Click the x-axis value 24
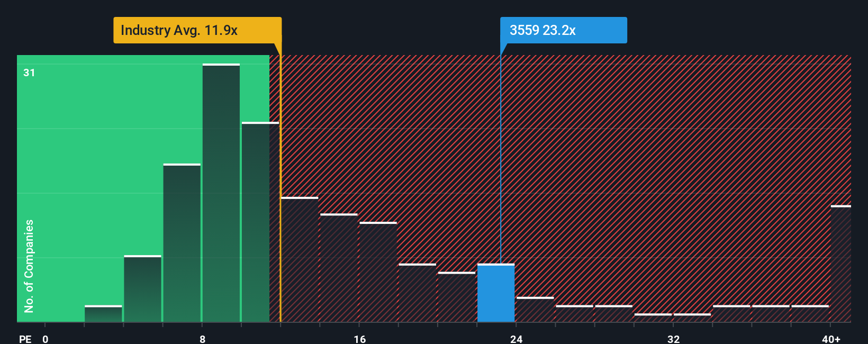 click(516, 339)
